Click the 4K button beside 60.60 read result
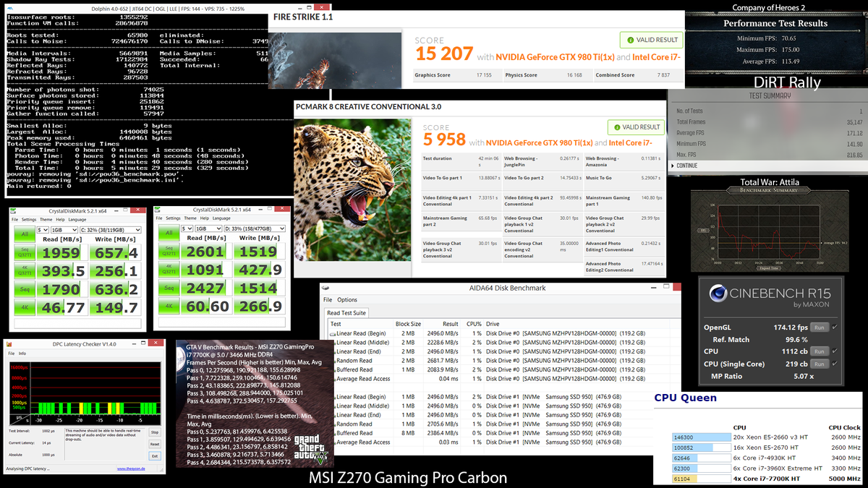 [x=169, y=307]
